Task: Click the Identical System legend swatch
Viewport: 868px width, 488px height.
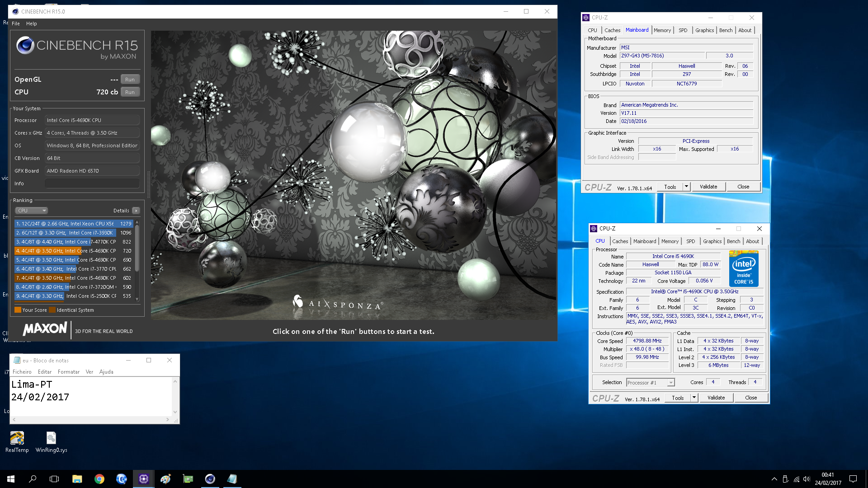Action: [x=52, y=310]
